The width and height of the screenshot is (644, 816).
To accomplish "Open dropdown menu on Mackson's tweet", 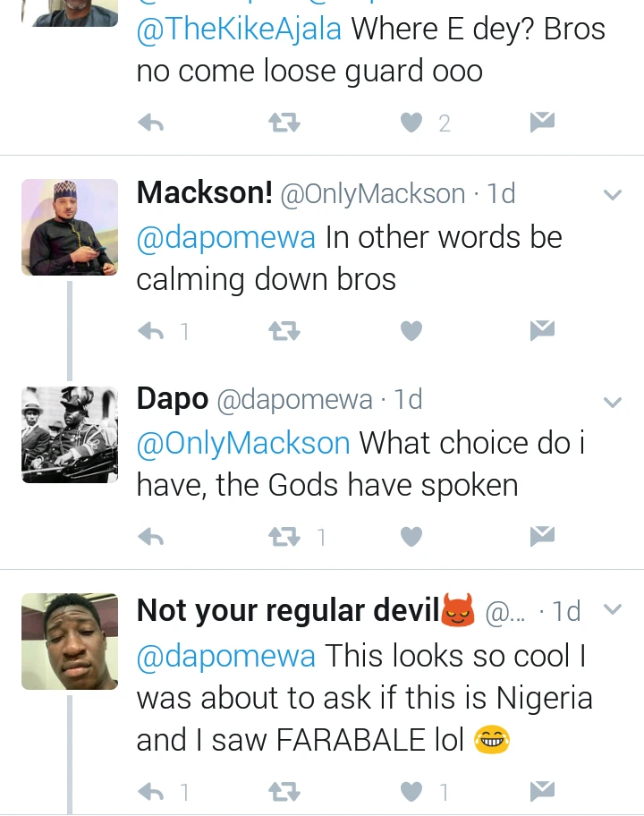I will [x=613, y=194].
